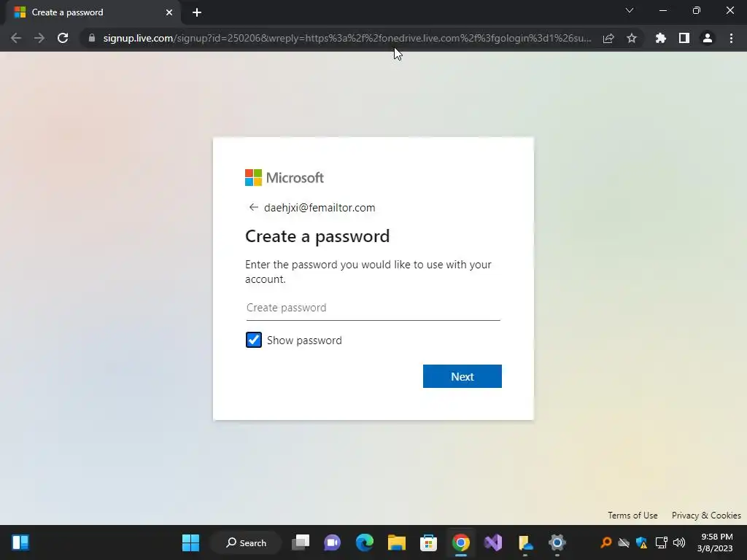Viewport: 747px width, 560px height.
Task: Click the orange magnifier tray icon
Action: click(x=605, y=542)
